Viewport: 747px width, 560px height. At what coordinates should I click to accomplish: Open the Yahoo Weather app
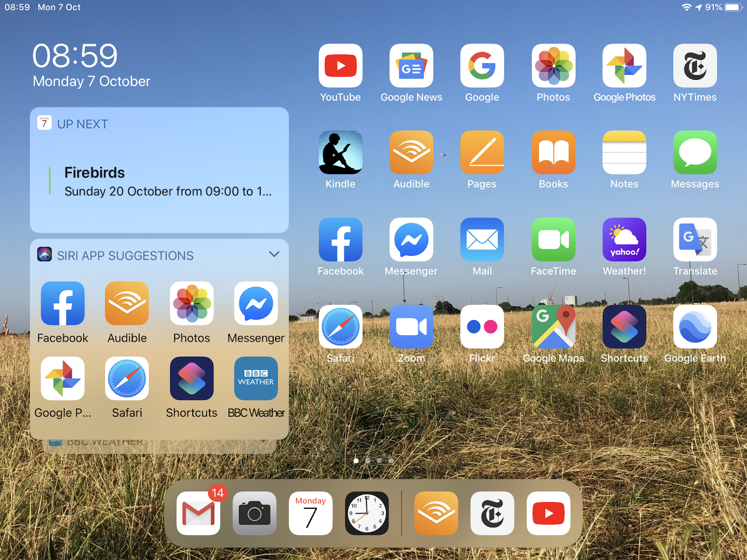pyautogui.click(x=624, y=239)
